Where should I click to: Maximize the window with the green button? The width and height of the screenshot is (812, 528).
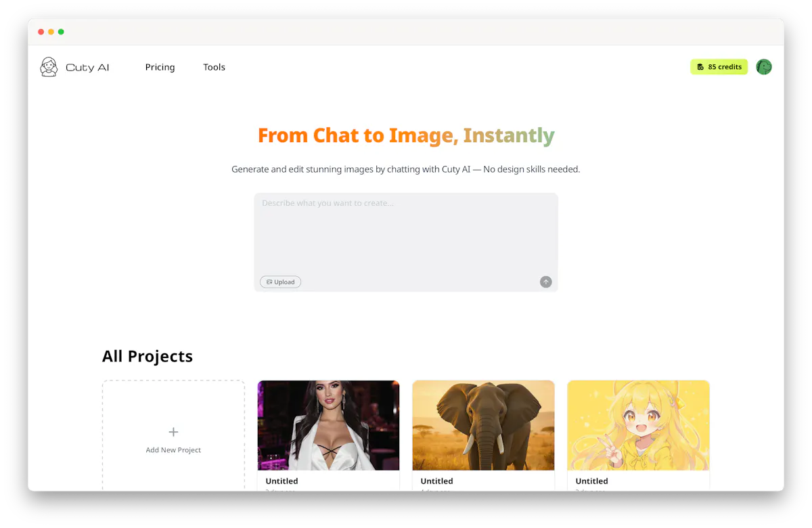[x=61, y=32]
